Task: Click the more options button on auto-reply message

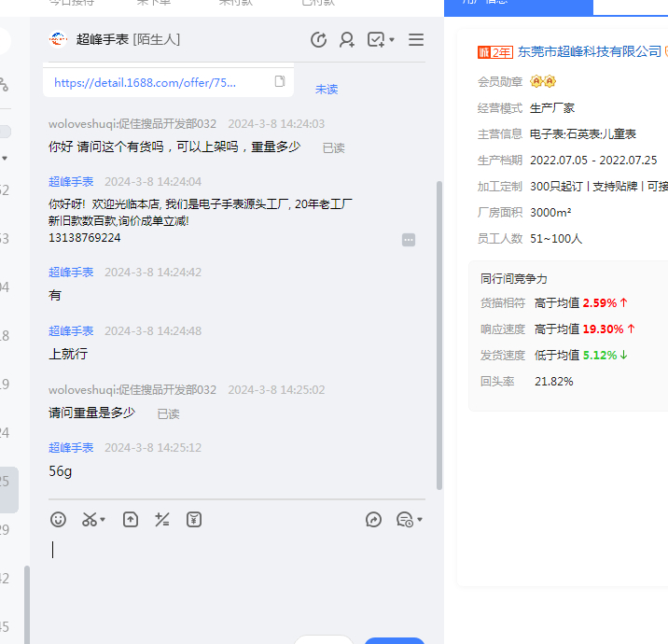Action: click(409, 240)
